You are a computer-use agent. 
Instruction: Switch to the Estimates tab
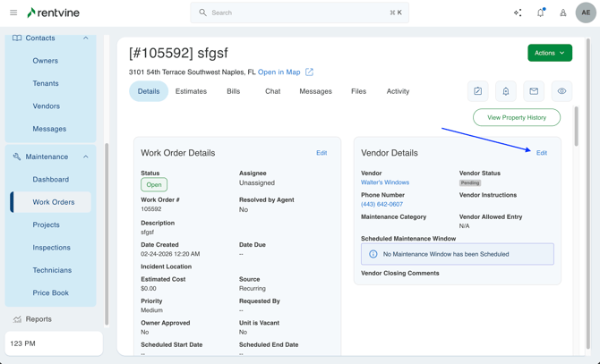191,91
